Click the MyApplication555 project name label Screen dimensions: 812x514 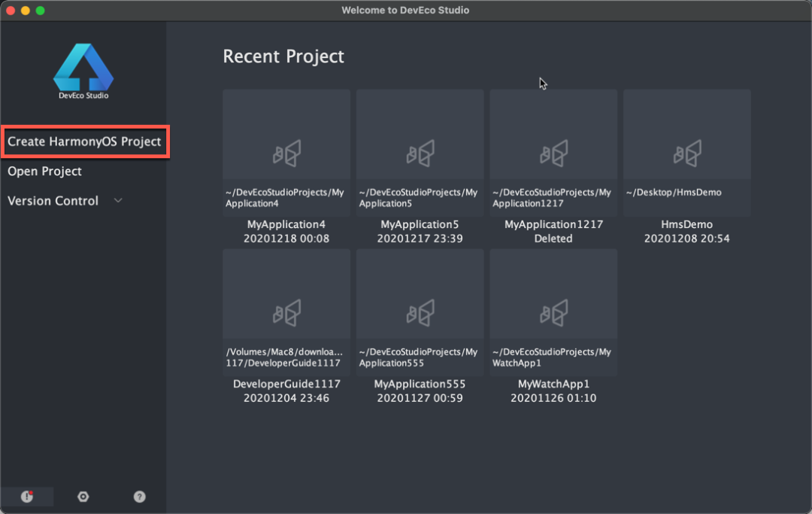[x=420, y=384]
